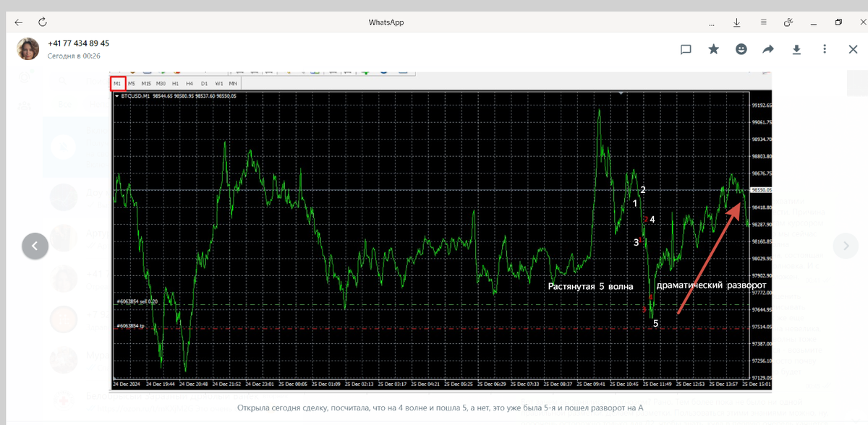Viewport: 868px width, 425px height.
Task: Click the sender number +41 77 434 89 45
Action: click(x=79, y=43)
